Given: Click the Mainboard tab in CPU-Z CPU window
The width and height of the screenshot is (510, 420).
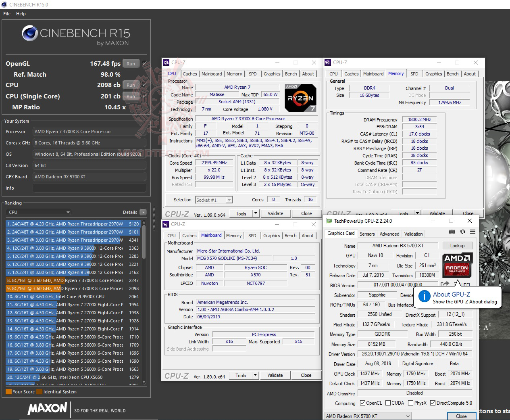Looking at the screenshot, I should 212,74.
